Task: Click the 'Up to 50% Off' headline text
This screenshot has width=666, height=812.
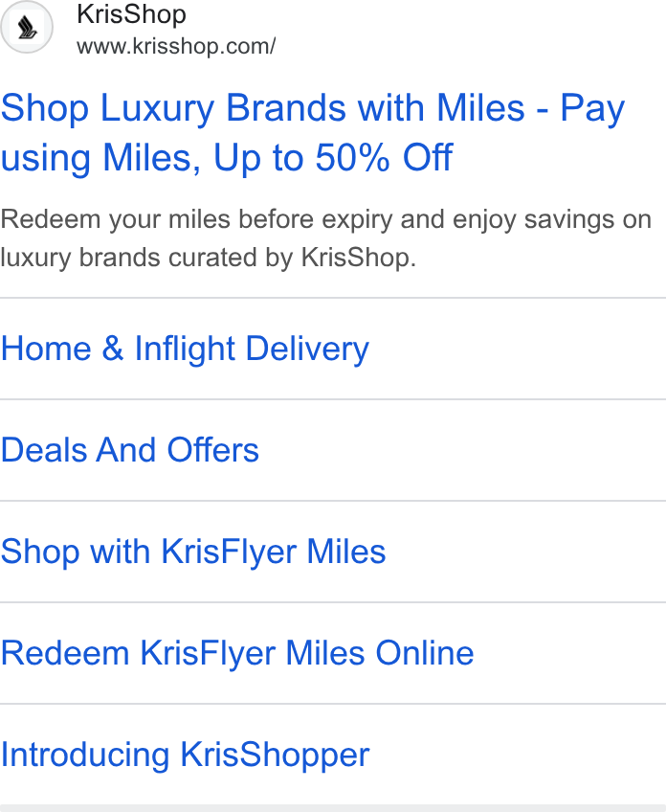Action: click(x=333, y=158)
